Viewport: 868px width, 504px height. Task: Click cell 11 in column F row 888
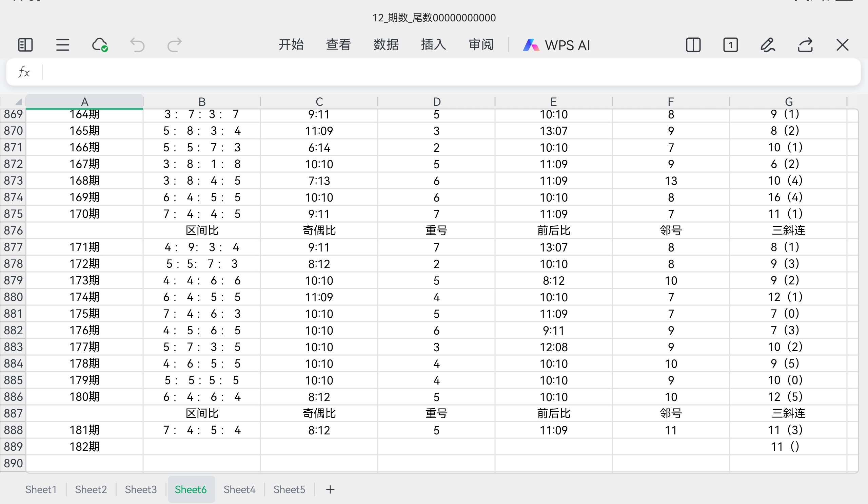pyautogui.click(x=671, y=430)
